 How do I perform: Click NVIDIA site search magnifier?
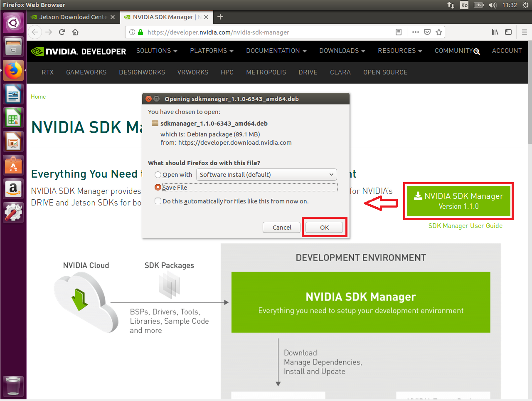pyautogui.click(x=477, y=52)
